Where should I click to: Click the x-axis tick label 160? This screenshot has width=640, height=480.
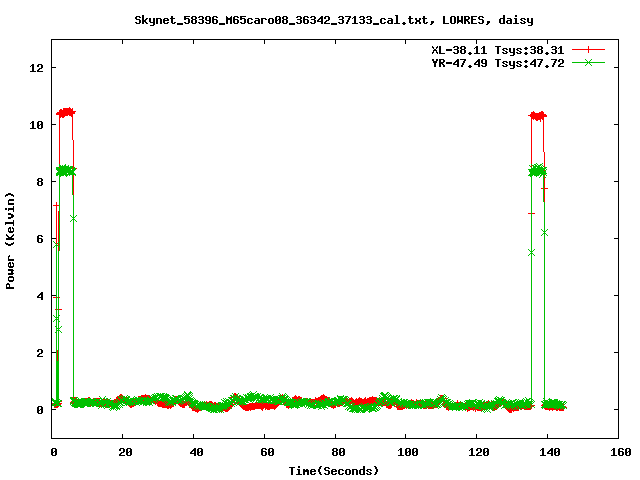pyautogui.click(x=621, y=452)
